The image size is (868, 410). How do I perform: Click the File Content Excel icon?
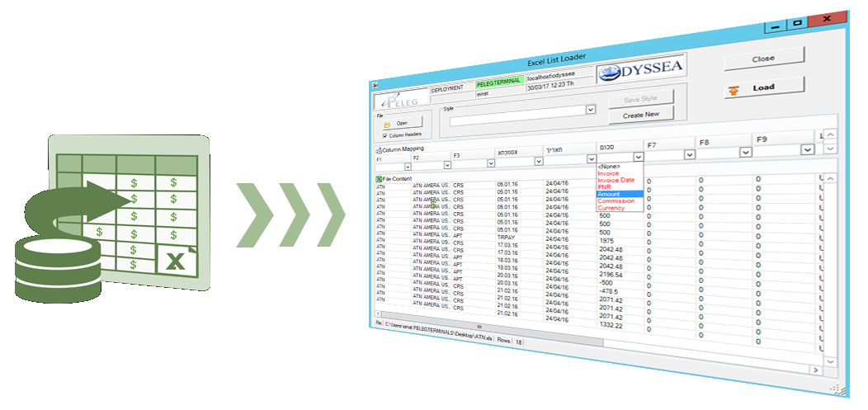(379, 179)
